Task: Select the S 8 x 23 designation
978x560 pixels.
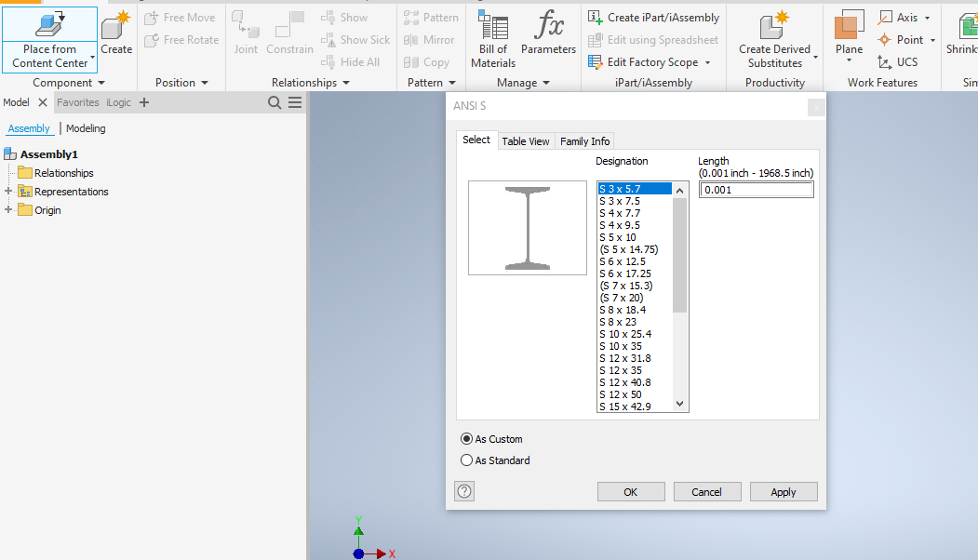Action: 620,321
